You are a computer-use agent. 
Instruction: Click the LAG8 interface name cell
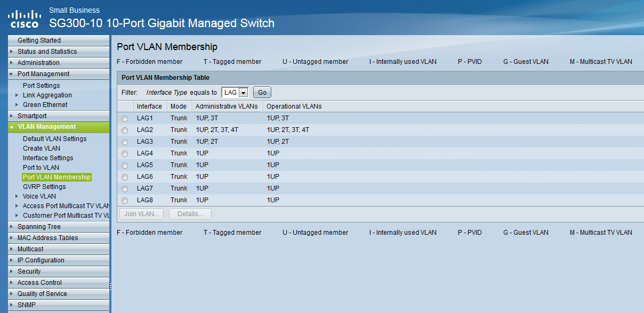[145, 200]
